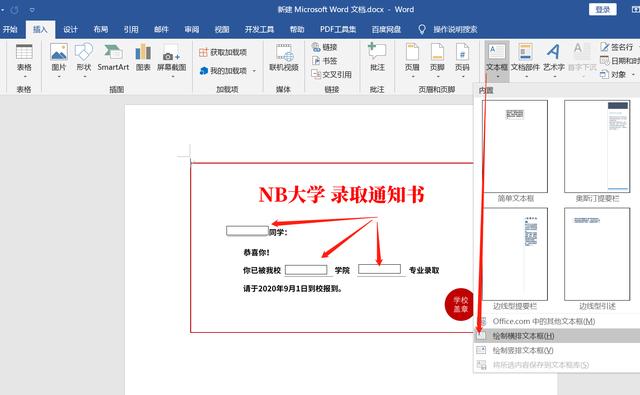Click the title NB大学 录取通知书
Viewport: 640px width, 395px height.
(341, 195)
